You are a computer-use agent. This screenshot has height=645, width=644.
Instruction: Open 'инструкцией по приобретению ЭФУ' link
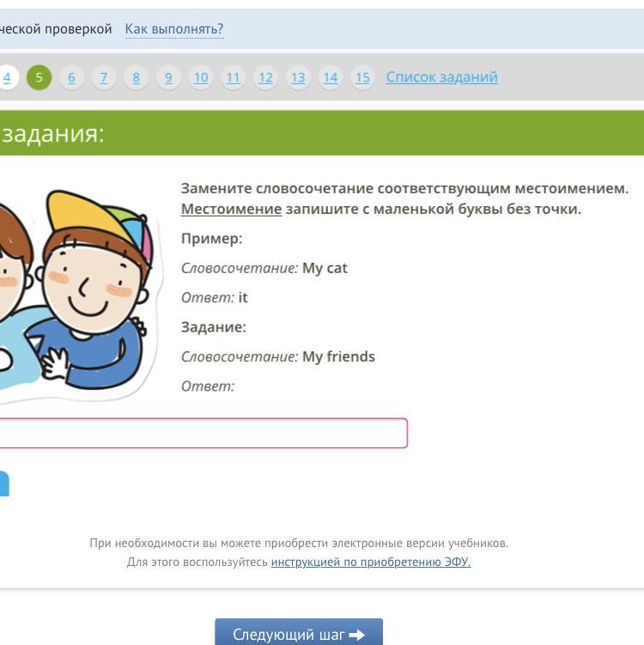click(x=371, y=563)
